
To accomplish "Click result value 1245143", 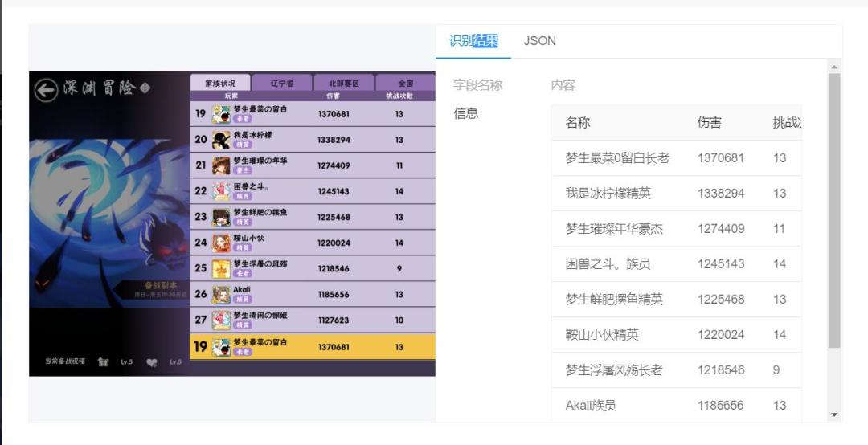I will click(x=721, y=264).
